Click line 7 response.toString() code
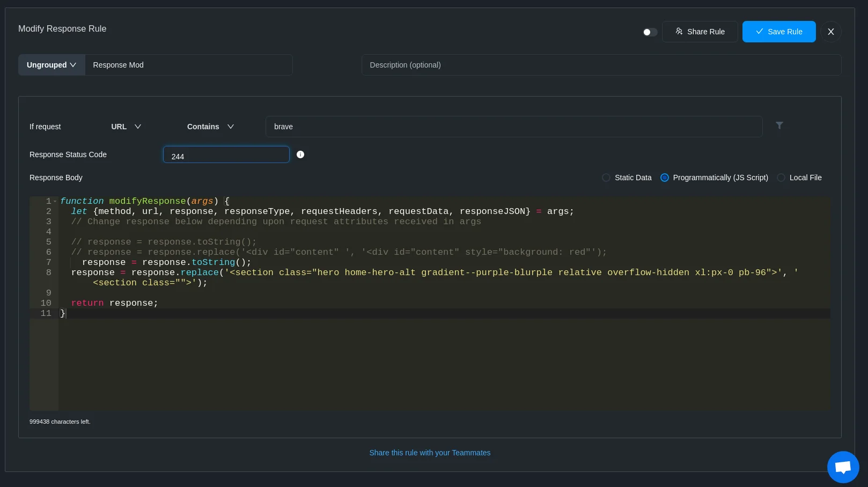This screenshot has height=487, width=868. point(166,262)
